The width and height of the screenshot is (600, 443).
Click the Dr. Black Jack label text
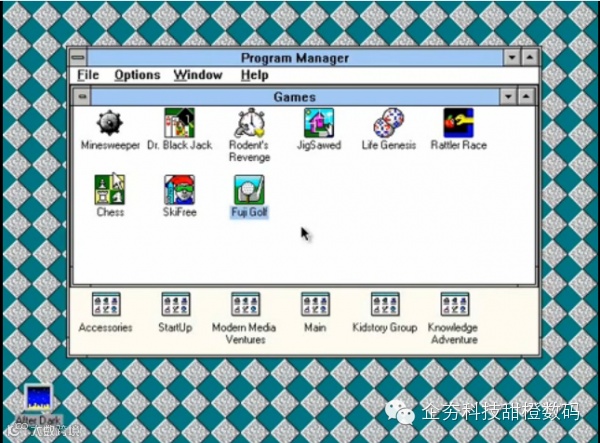tap(179, 145)
